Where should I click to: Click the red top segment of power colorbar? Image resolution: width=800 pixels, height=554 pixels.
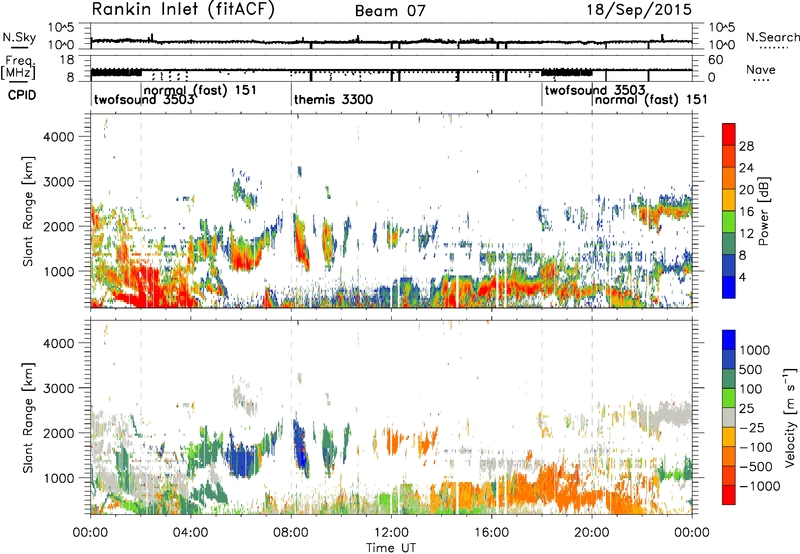729,134
